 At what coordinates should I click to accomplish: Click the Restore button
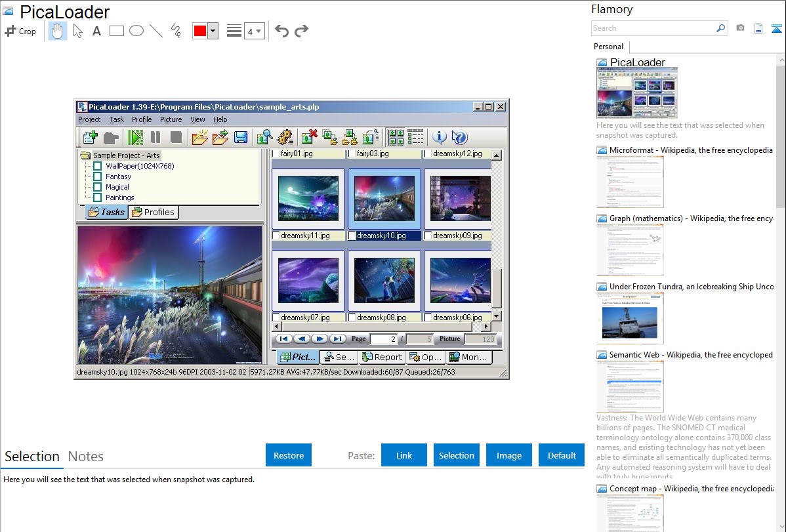pyautogui.click(x=289, y=455)
